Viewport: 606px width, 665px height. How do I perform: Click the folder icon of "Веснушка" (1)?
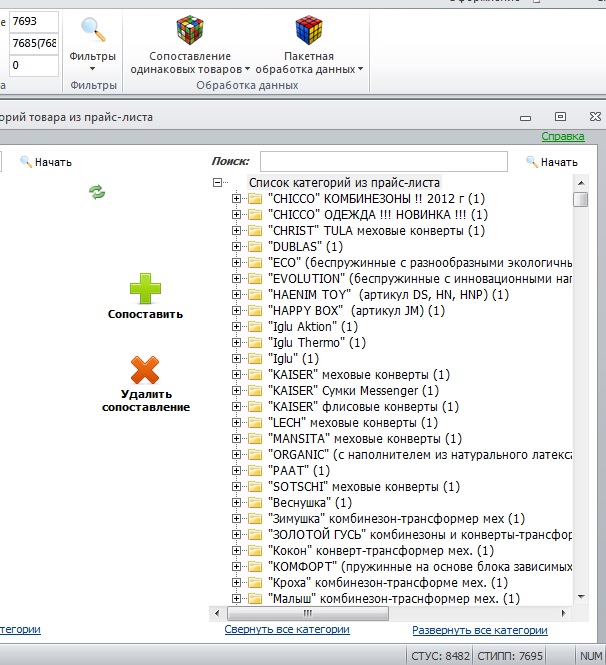(x=255, y=503)
